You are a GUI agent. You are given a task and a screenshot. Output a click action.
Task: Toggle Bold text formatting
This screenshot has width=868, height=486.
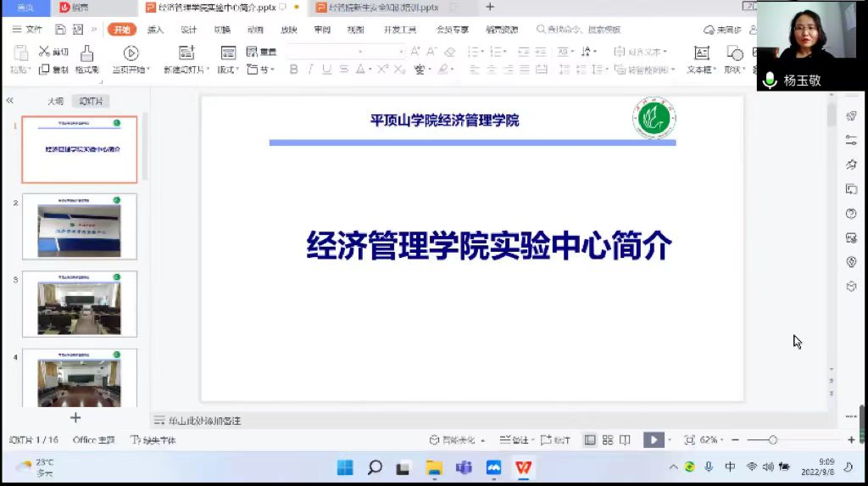(294, 70)
